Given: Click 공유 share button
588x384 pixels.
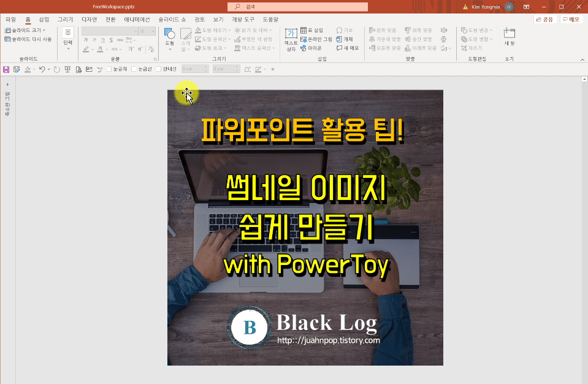Looking at the screenshot, I should click(544, 20).
